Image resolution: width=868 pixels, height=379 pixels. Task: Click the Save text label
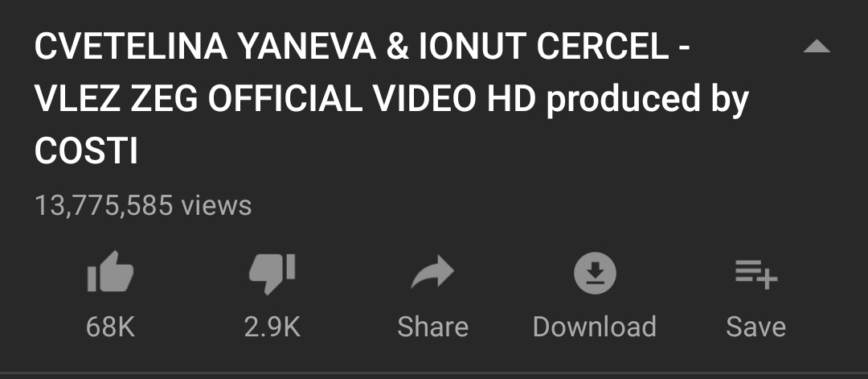tap(756, 327)
